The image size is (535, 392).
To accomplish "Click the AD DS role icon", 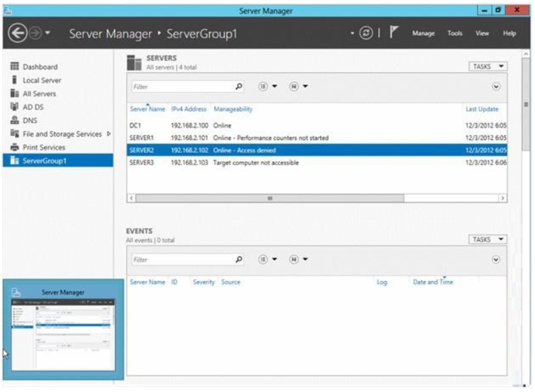I will [14, 106].
